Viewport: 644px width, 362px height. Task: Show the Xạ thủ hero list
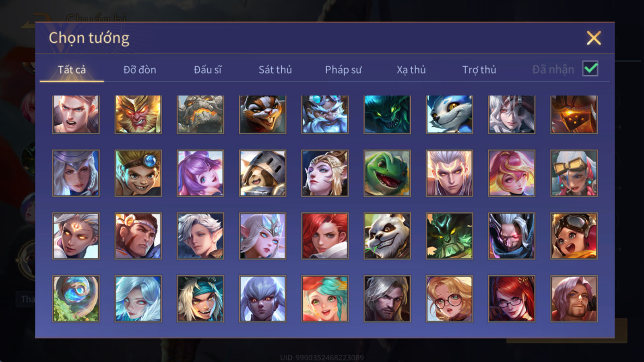pyautogui.click(x=411, y=70)
